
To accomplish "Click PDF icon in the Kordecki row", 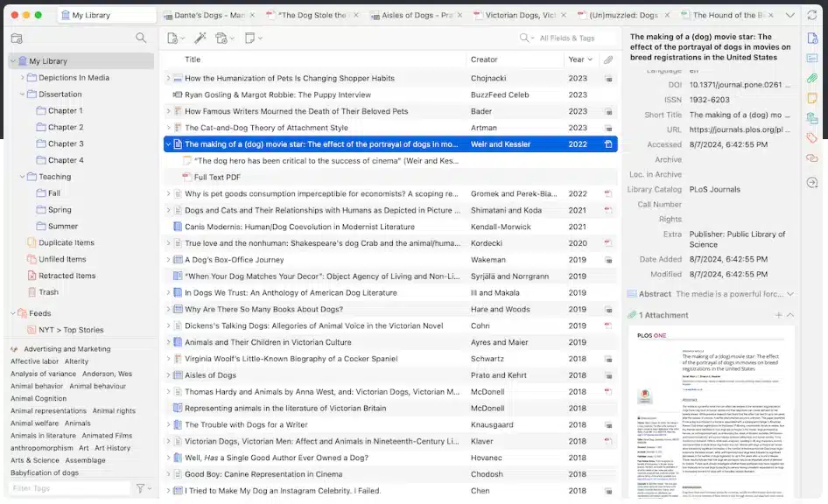I will pos(608,243).
